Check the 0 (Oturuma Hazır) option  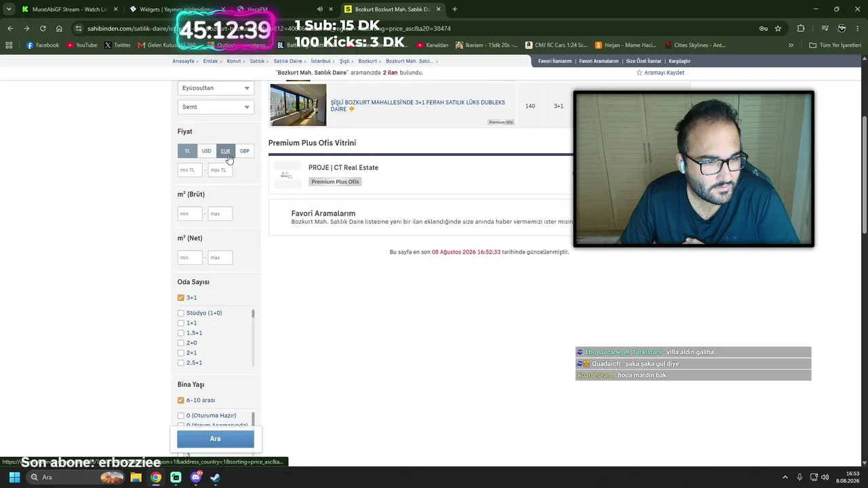(181, 415)
